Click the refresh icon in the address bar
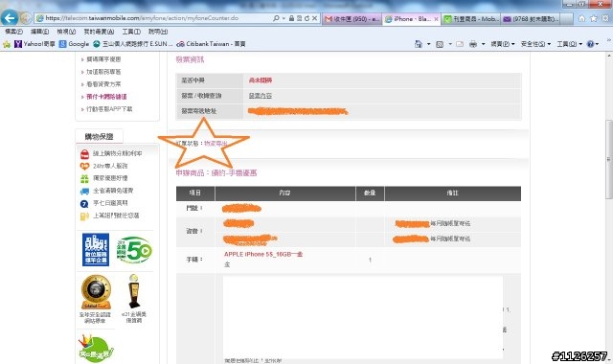This screenshot has height=364, width=613. [x=306, y=18]
